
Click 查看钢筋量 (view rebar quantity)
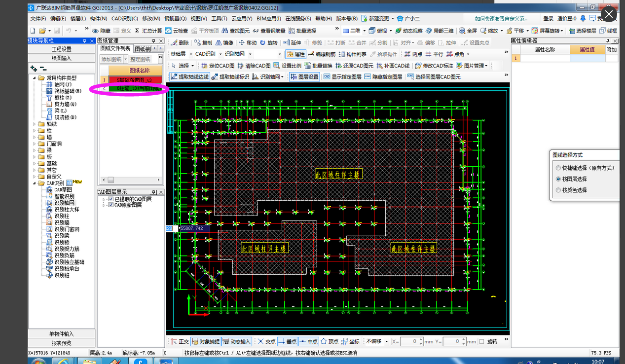click(x=269, y=31)
